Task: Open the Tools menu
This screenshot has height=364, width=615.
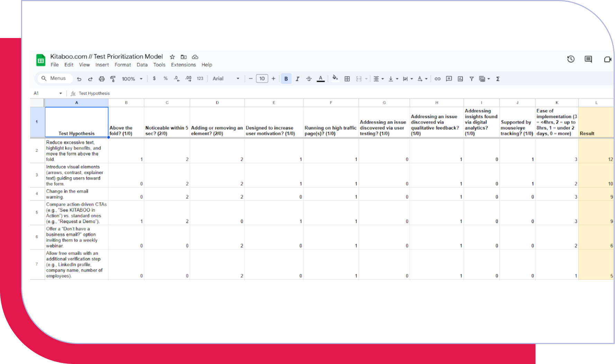Action: point(159,65)
